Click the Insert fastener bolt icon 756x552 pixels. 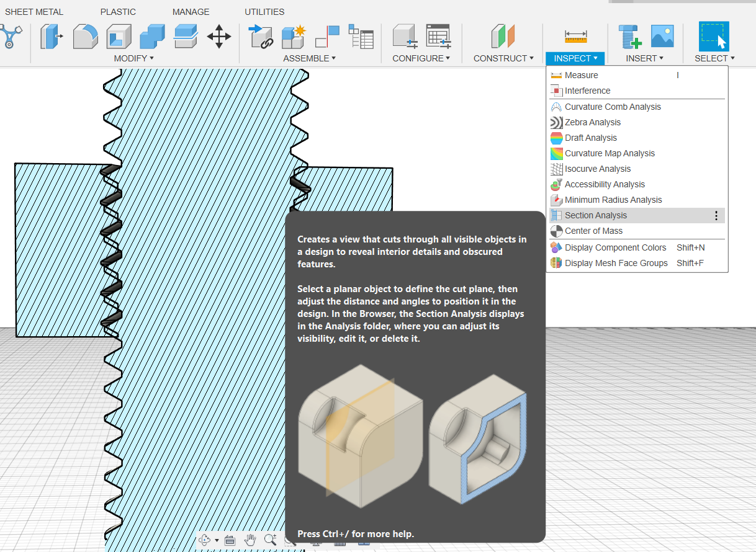(x=630, y=36)
